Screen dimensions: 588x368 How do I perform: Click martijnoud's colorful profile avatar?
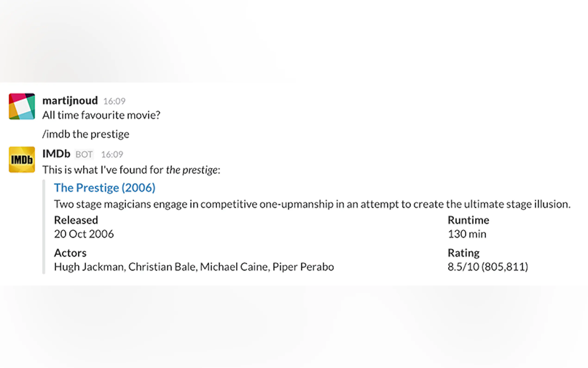coord(22,106)
